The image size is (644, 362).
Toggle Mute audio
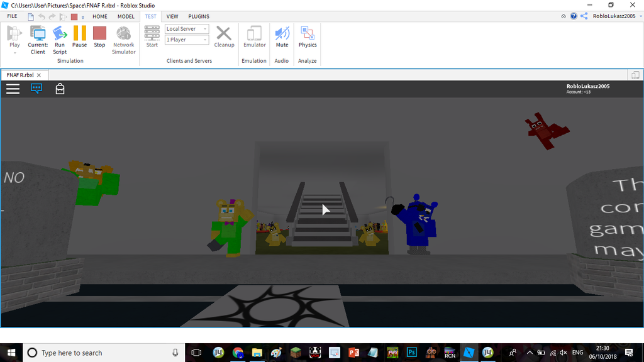282,36
